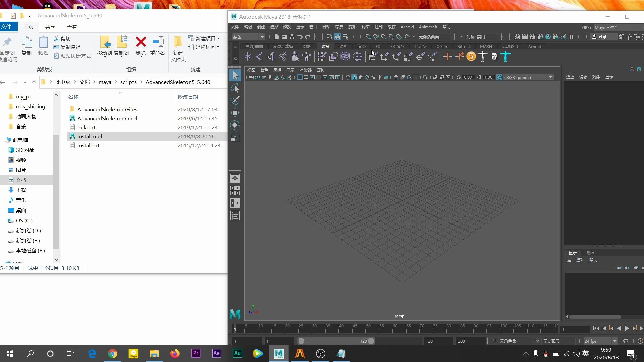Switch to the 动画 shelf tab
The width and height of the screenshot is (644, 362).
coord(343,46)
